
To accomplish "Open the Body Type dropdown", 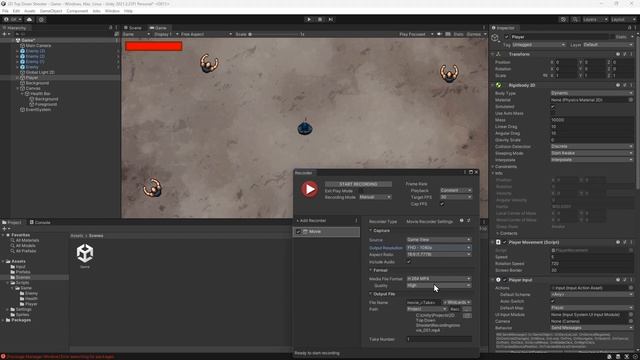I will point(592,93).
